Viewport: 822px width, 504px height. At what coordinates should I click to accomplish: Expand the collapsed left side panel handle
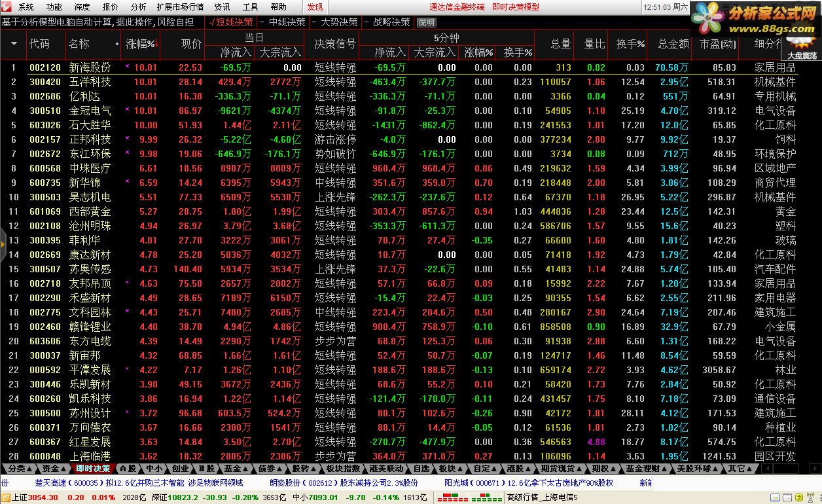point(3,244)
